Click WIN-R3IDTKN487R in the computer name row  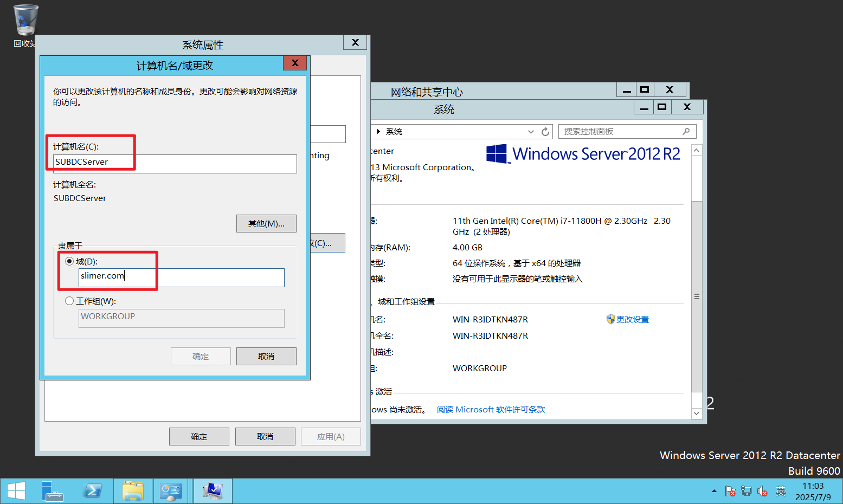coord(490,320)
